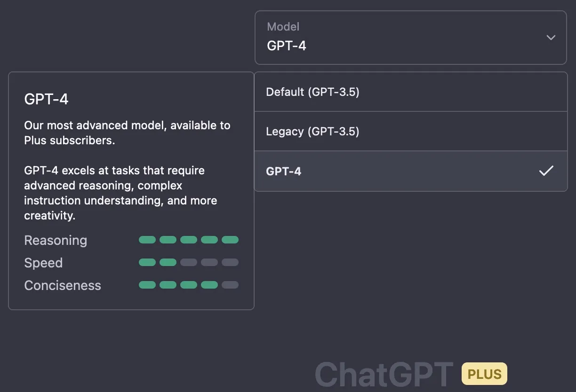Image resolution: width=576 pixels, height=392 pixels.
Task: Click the Model field label
Action: 283,27
